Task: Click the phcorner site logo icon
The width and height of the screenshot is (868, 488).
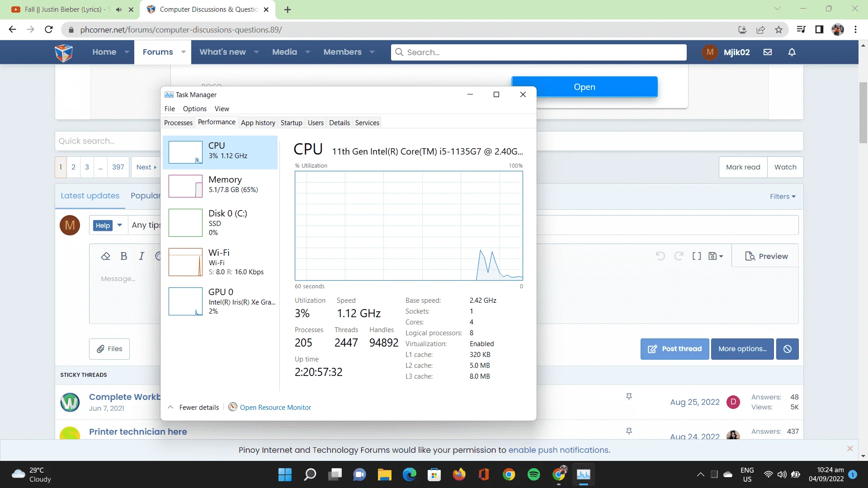Action: 64,53
